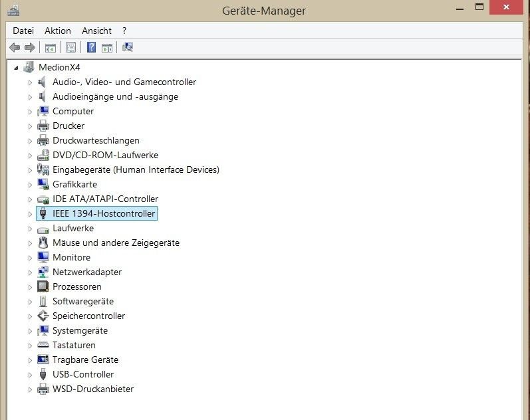Click the Device Manager title bar icon
Viewport: 530px width, 420px height.
(13, 10)
